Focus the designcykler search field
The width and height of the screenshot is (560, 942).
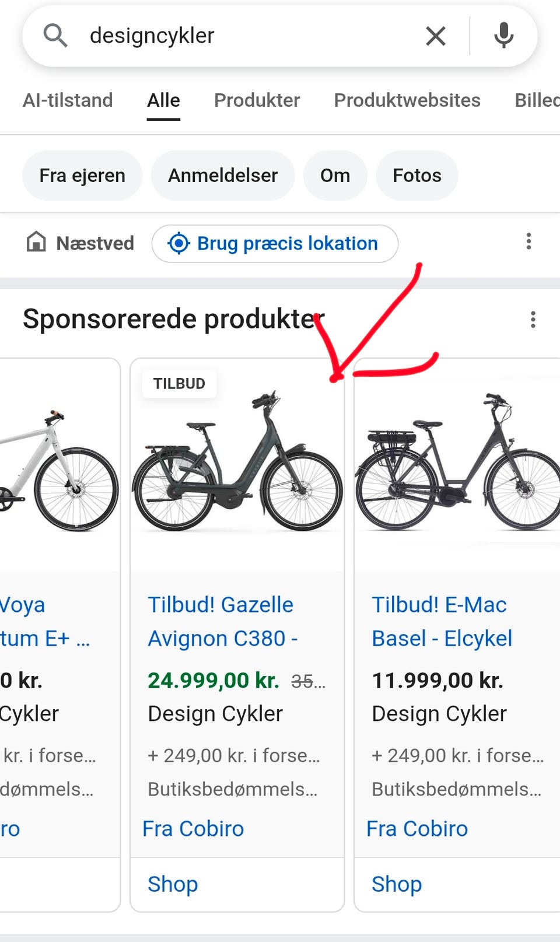[x=245, y=36]
